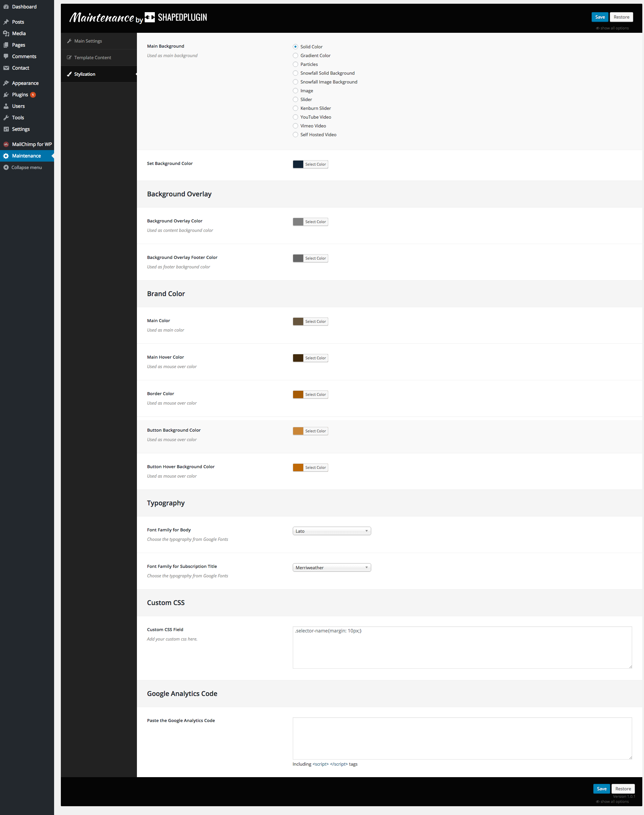Click the top Restore button
This screenshot has width=644, height=815.
point(621,17)
